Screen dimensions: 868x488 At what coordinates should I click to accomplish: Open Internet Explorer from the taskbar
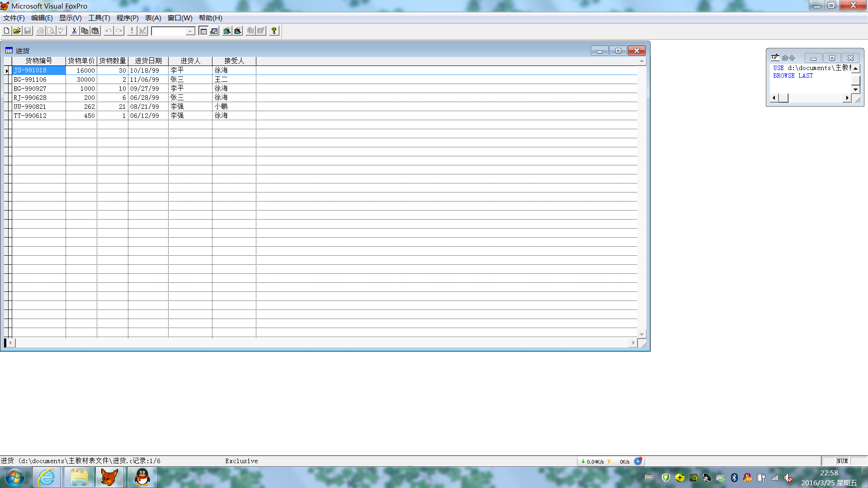click(x=47, y=477)
